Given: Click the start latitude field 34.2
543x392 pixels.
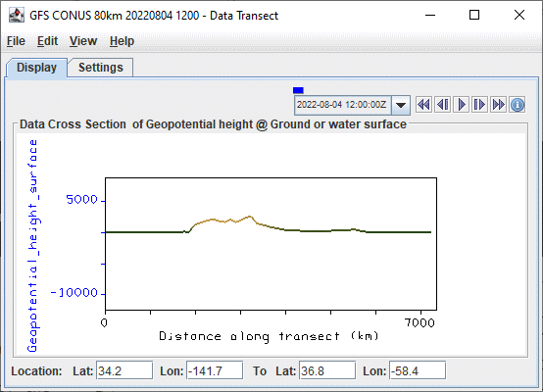Looking at the screenshot, I should click(x=124, y=370).
